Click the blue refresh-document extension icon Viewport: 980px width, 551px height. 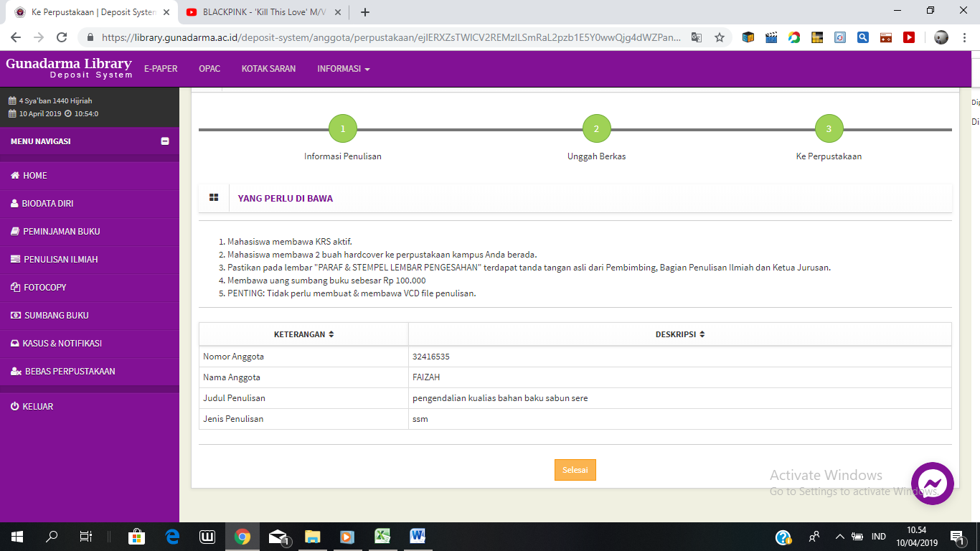pyautogui.click(x=840, y=37)
